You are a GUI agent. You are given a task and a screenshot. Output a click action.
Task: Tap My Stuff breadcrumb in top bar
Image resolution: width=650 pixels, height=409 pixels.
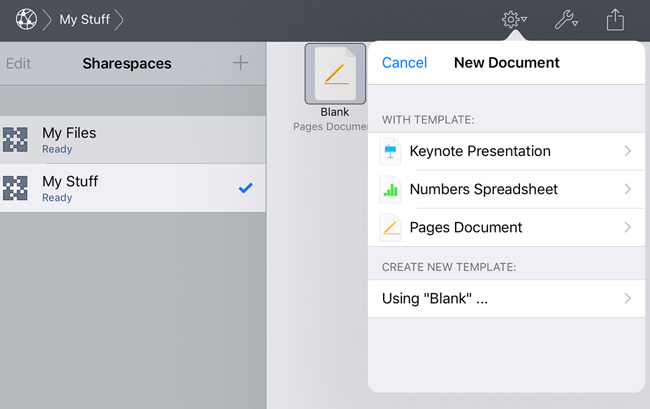coord(85,19)
